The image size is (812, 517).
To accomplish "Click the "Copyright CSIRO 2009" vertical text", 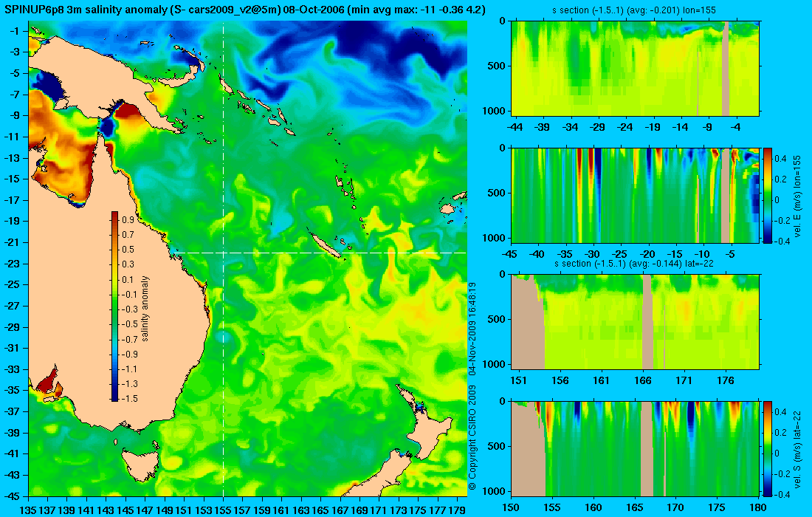I will point(472,438).
